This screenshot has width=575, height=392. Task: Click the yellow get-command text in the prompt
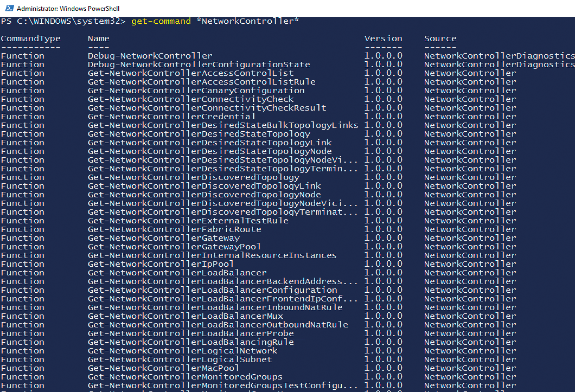(x=161, y=21)
